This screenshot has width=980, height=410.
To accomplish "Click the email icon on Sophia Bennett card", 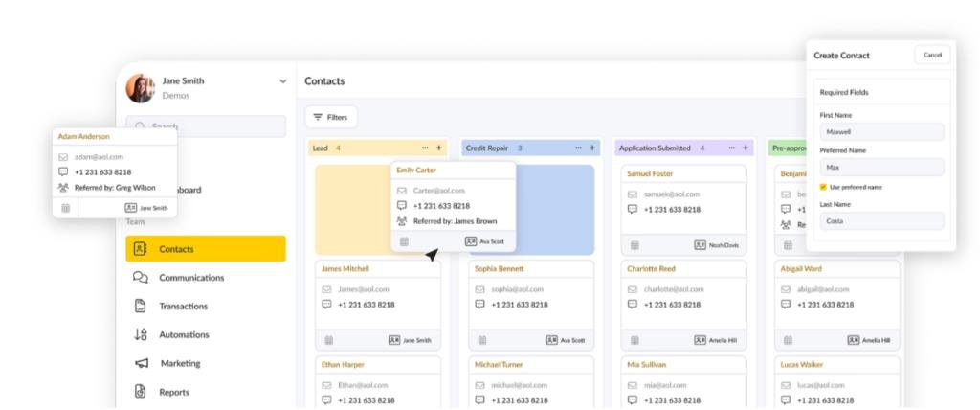I will click(479, 289).
